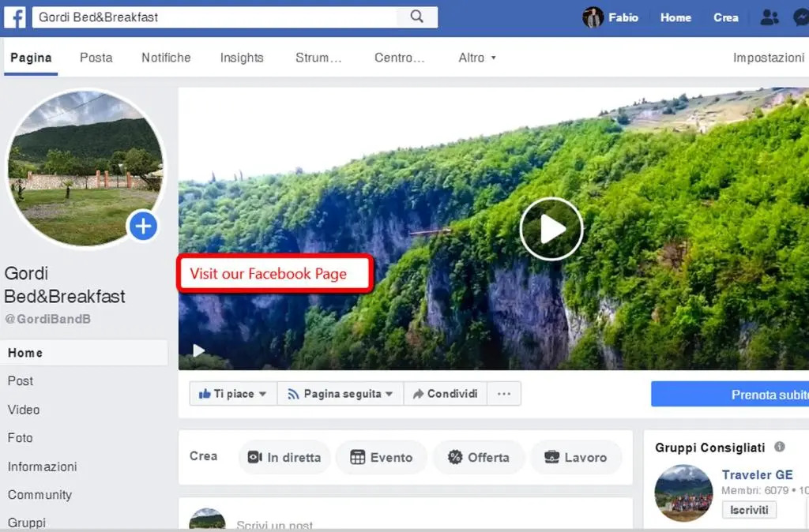Toggle the Ti piace like button
Image resolution: width=809 pixels, height=532 pixels.
(233, 394)
